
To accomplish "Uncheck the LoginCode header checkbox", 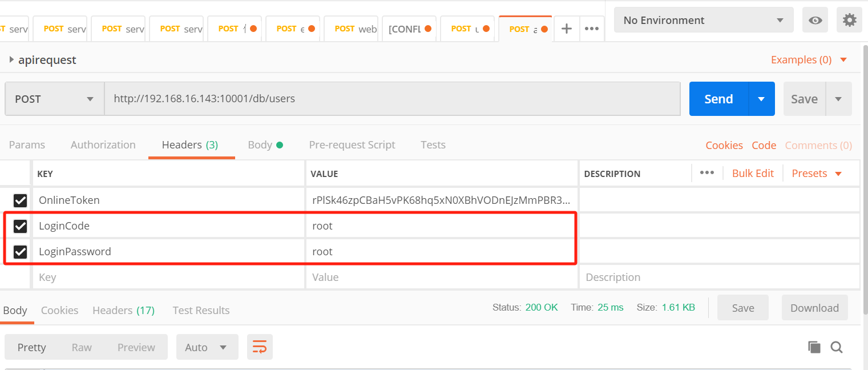I will (21, 226).
